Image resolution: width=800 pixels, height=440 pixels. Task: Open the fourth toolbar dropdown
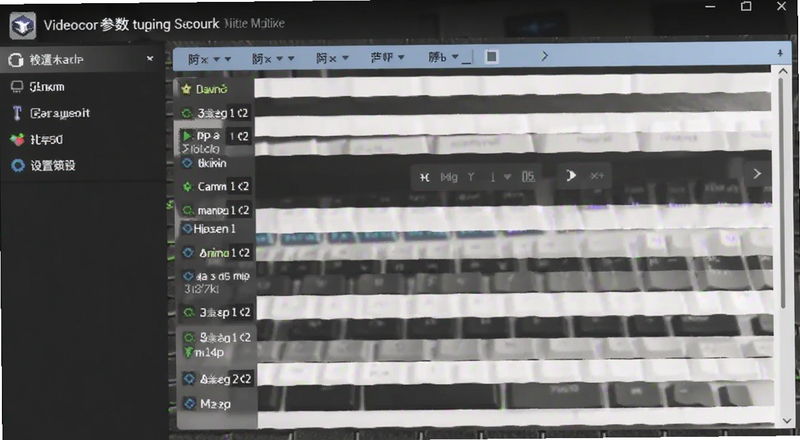[387, 57]
